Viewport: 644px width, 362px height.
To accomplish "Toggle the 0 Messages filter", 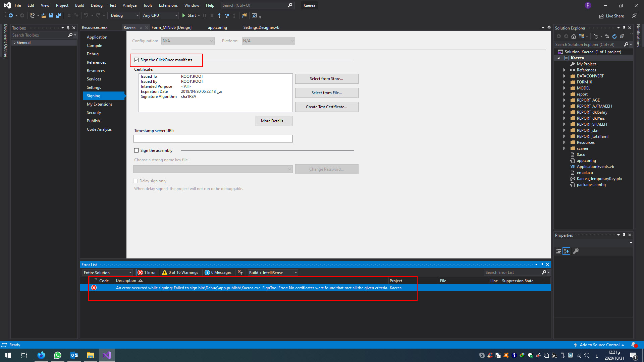I will pyautogui.click(x=218, y=273).
